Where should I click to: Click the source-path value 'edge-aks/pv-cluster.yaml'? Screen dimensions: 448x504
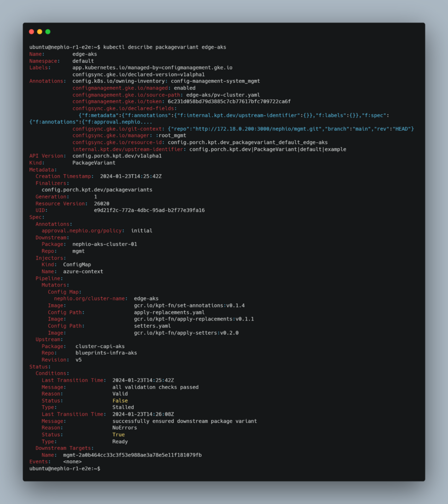coord(223,95)
